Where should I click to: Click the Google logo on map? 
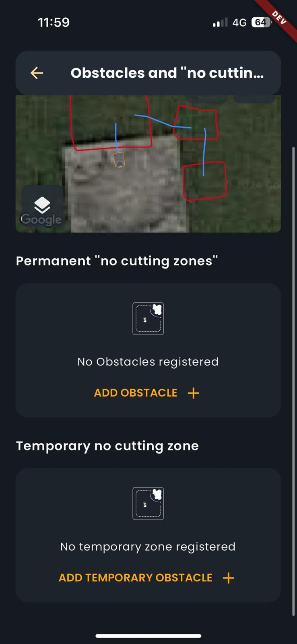(41, 219)
